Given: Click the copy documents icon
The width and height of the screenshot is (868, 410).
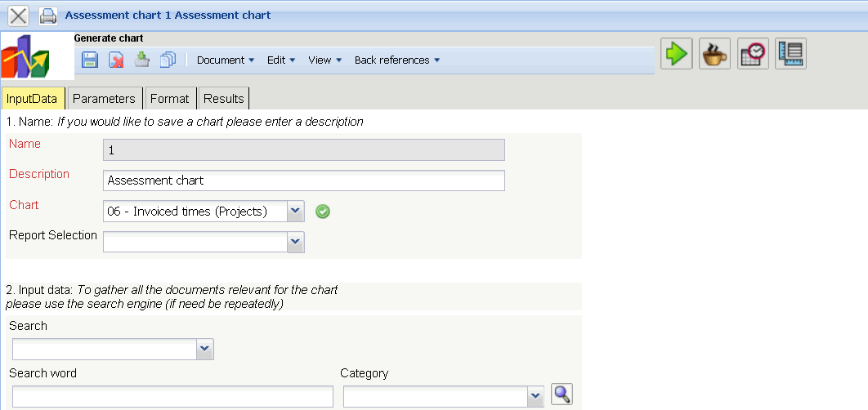Looking at the screenshot, I should coord(168,60).
